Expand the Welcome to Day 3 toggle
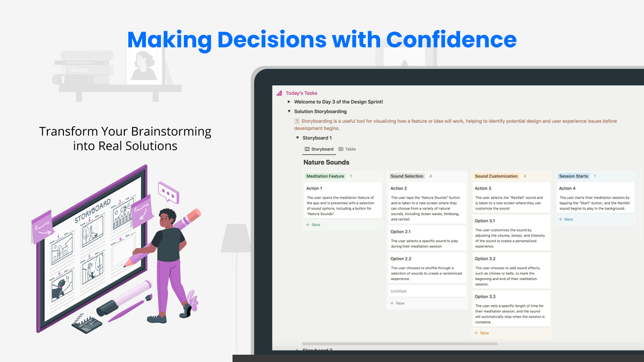The height and width of the screenshot is (362, 644). pyautogui.click(x=289, y=102)
